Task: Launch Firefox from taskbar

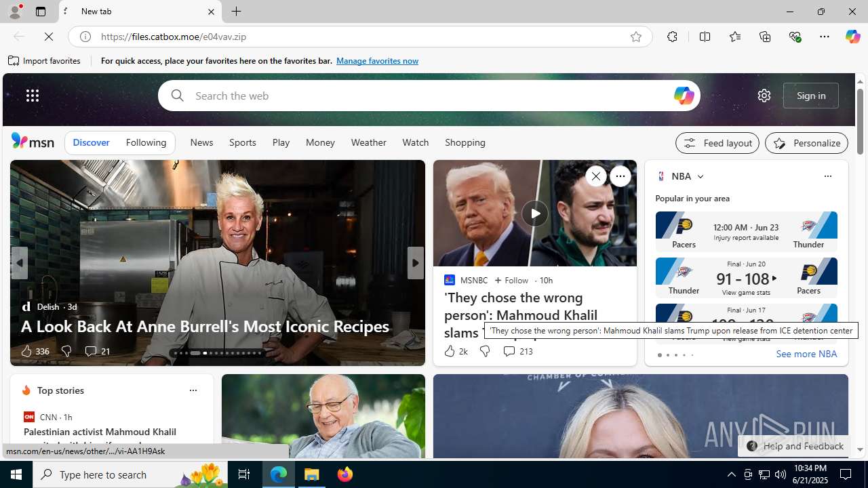Action: (x=344, y=474)
